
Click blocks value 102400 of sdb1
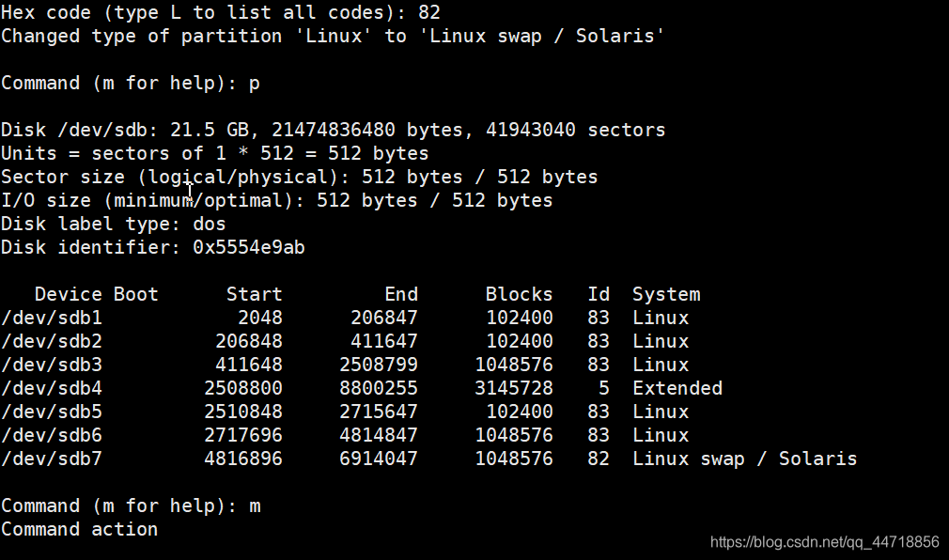pos(520,318)
